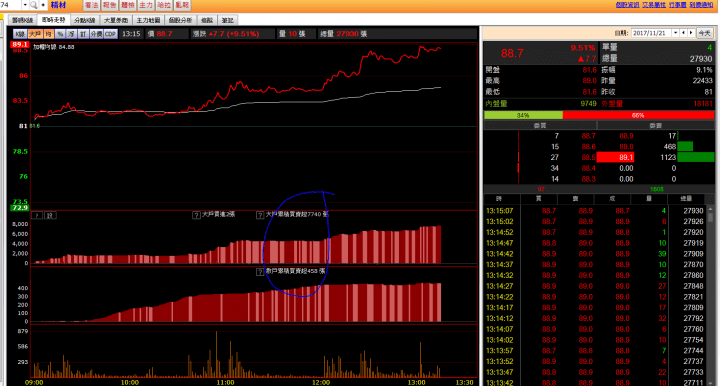Click the red 66% outer volume bar
Image resolution: width=720 pixels, height=386 pixels.
click(x=638, y=115)
